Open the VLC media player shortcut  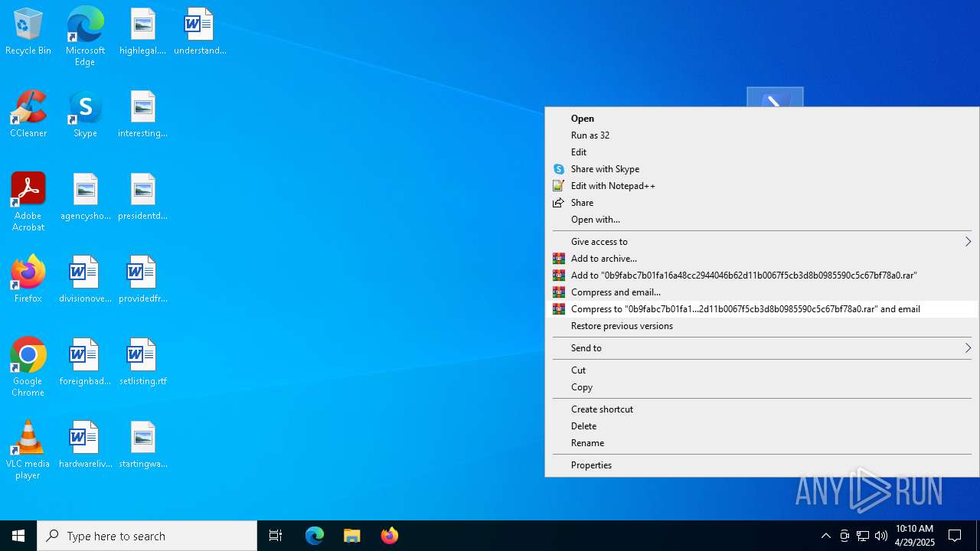pyautogui.click(x=28, y=450)
